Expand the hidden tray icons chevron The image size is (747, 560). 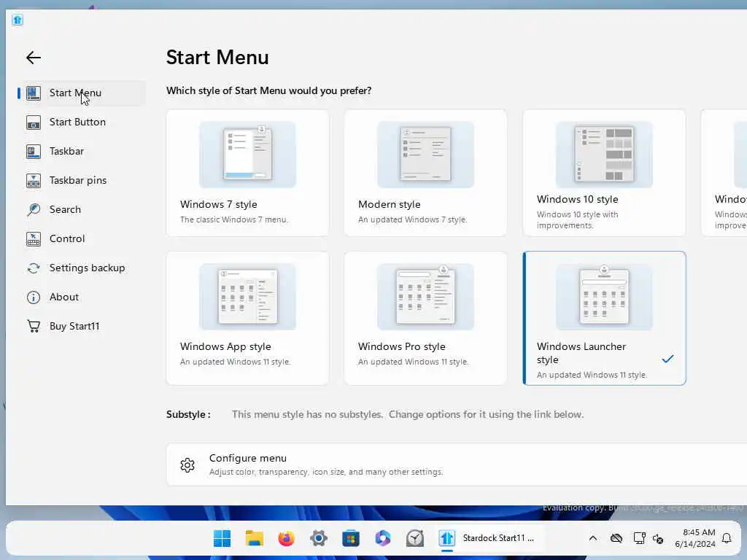point(593,538)
